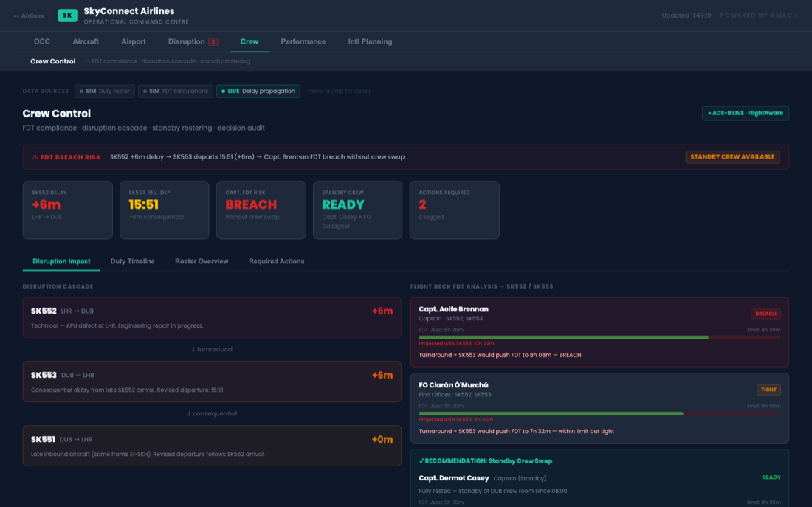Screen dimensions: 812x507
Task: Open the Actions Required card
Action: point(454,210)
